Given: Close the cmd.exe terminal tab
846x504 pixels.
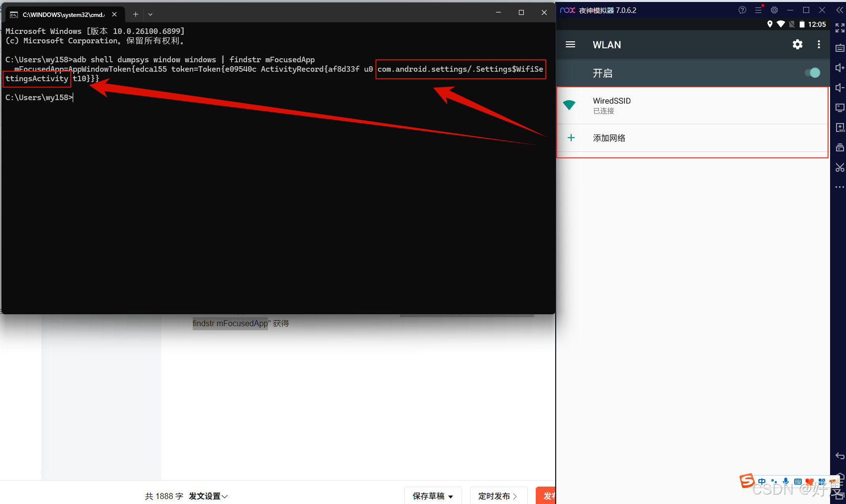Looking at the screenshot, I should point(115,14).
